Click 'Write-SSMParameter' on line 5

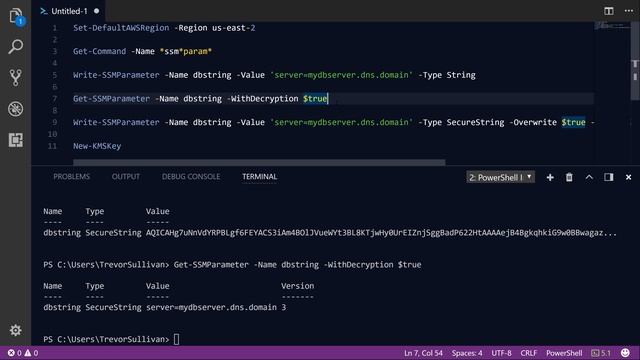pyautogui.click(x=116, y=75)
